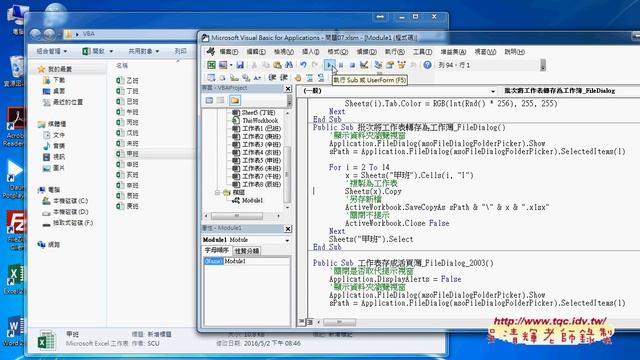Viewport: 640px width, 360px height.
Task: Click the Redo arrow icon
Action: [315, 65]
